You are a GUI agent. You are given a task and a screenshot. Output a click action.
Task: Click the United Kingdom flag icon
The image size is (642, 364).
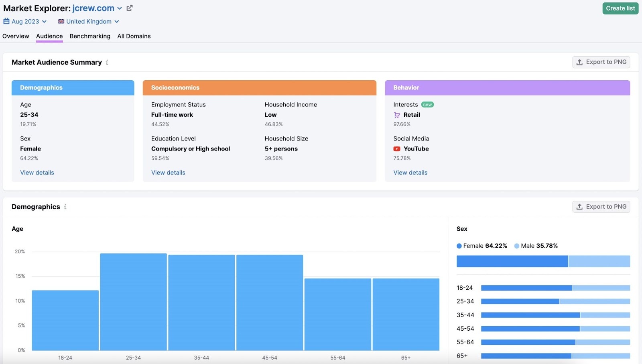[61, 21]
